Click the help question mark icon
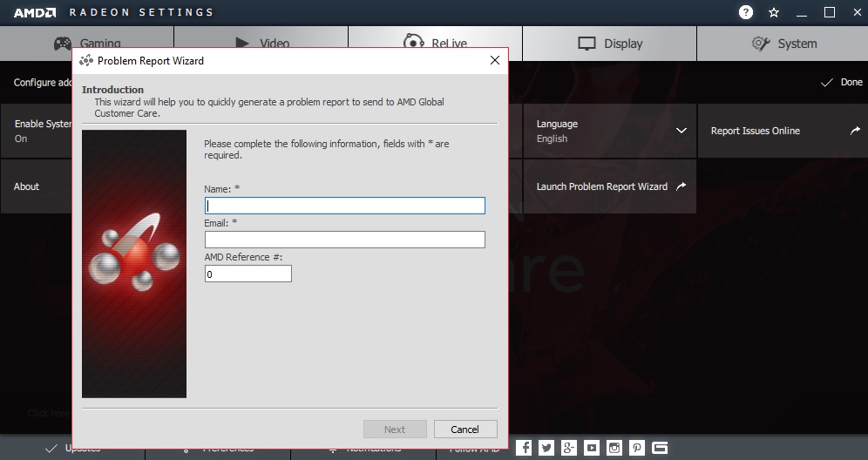 tap(746, 12)
